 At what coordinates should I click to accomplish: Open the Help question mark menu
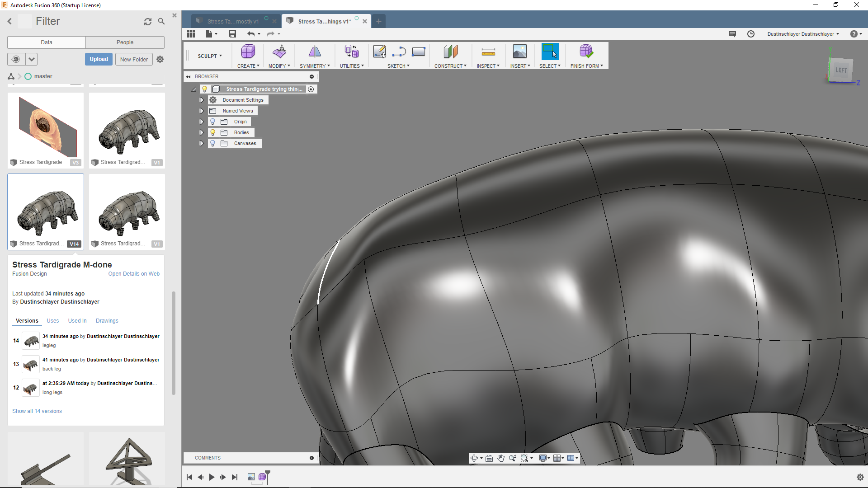(x=856, y=34)
